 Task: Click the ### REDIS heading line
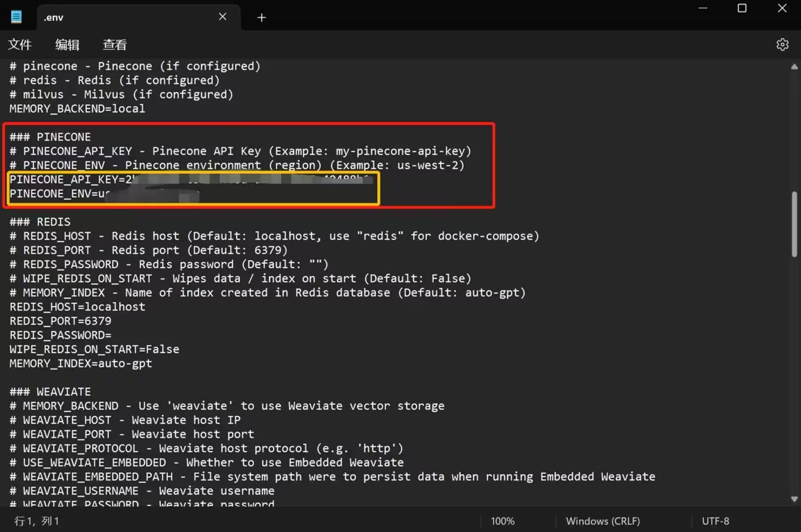pos(40,222)
